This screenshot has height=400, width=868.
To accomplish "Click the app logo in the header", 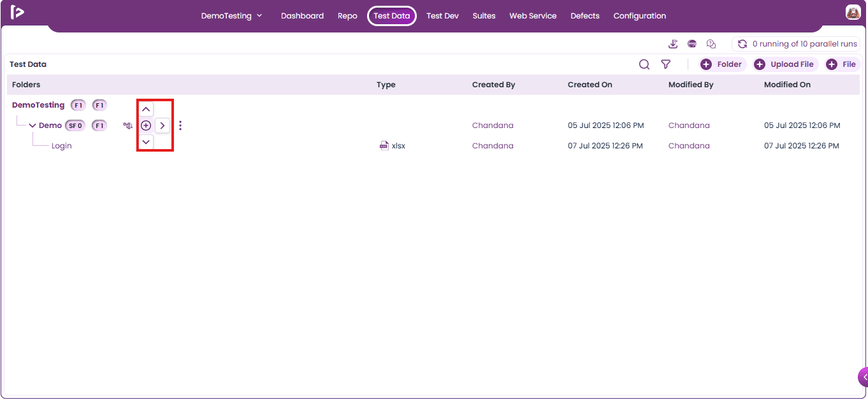I will [x=17, y=12].
